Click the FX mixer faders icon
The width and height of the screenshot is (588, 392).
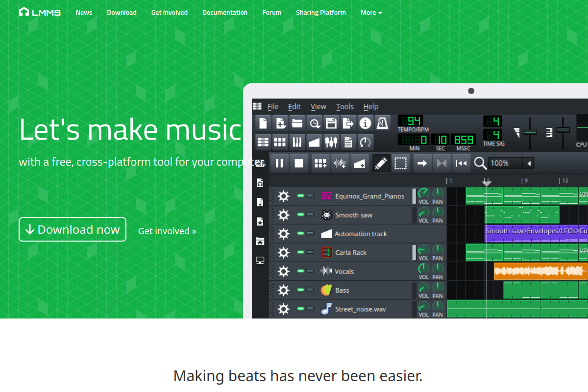[331, 142]
